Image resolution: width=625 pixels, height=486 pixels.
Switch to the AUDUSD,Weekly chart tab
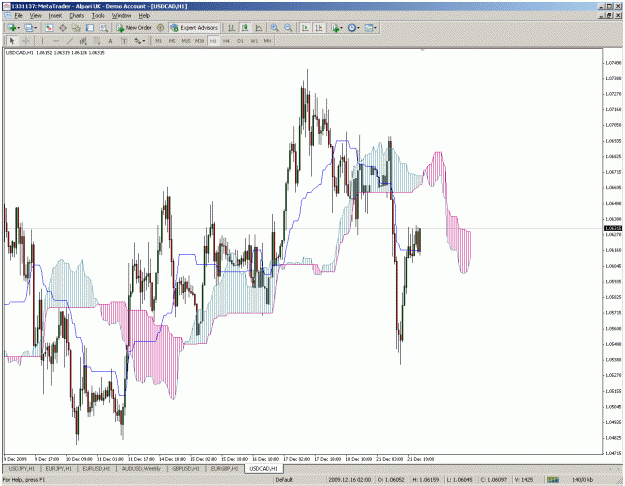tap(142, 468)
